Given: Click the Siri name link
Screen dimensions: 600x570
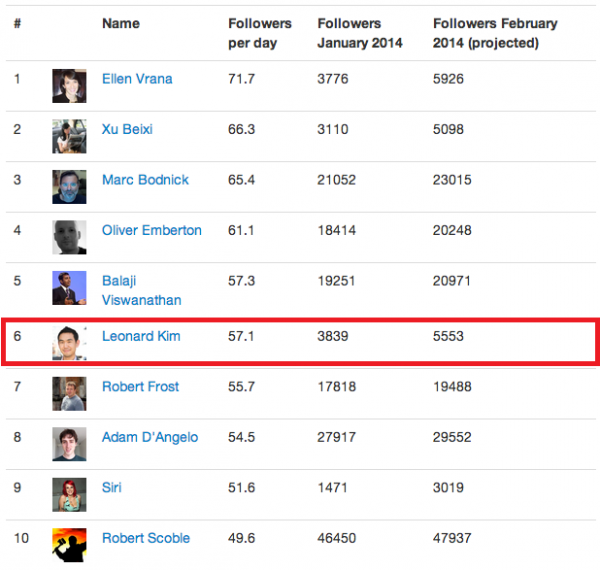Looking at the screenshot, I should (x=111, y=488).
